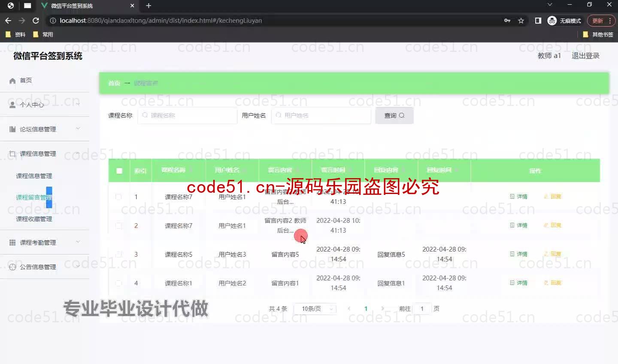Open the 常用 bookmarks folder
Viewport: 618px width, 364px height.
pyautogui.click(x=43, y=34)
